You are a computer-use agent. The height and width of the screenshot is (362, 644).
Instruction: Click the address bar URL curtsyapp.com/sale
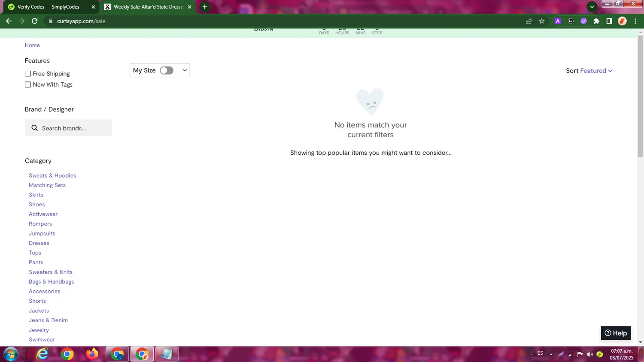click(x=81, y=21)
